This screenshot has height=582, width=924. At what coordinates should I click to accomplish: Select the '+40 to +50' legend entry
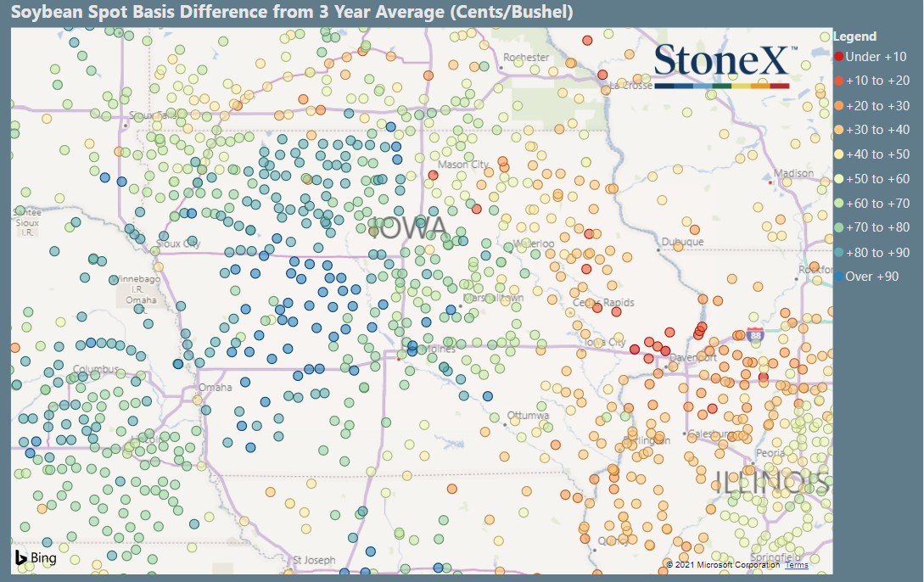872,154
